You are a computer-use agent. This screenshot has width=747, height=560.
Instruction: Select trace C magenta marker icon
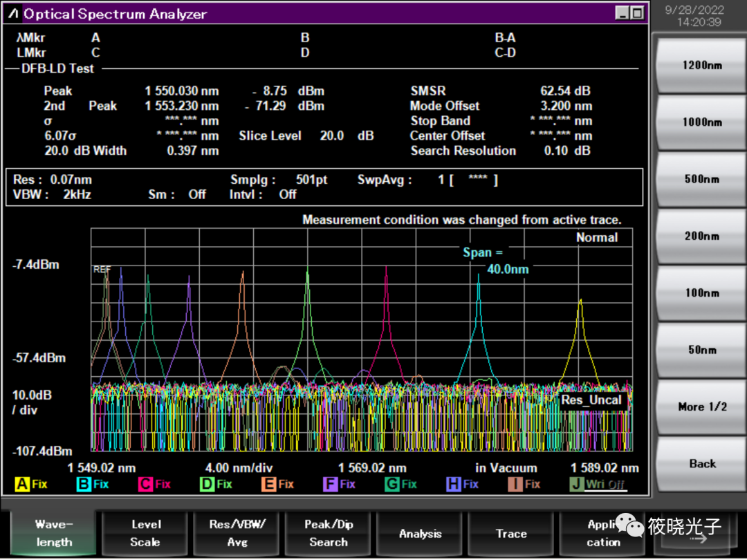coord(145,485)
